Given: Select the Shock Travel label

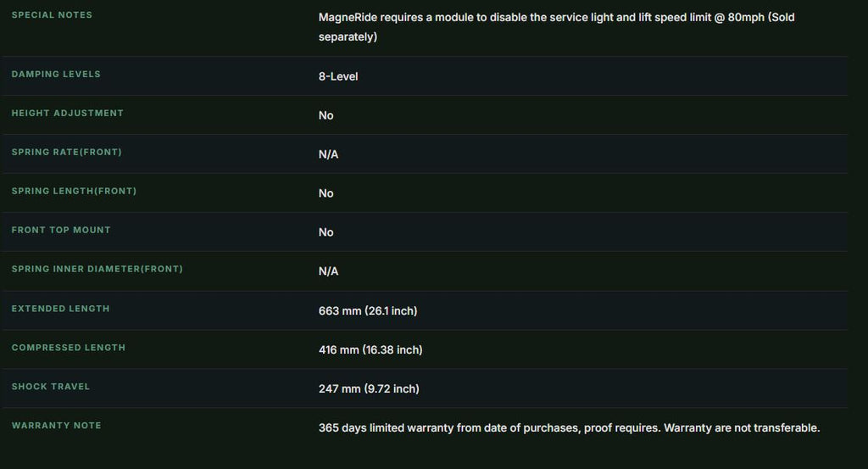Looking at the screenshot, I should [50, 387].
